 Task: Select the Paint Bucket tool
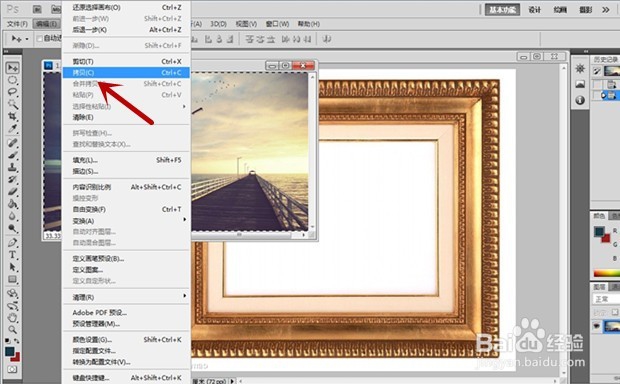13,204
